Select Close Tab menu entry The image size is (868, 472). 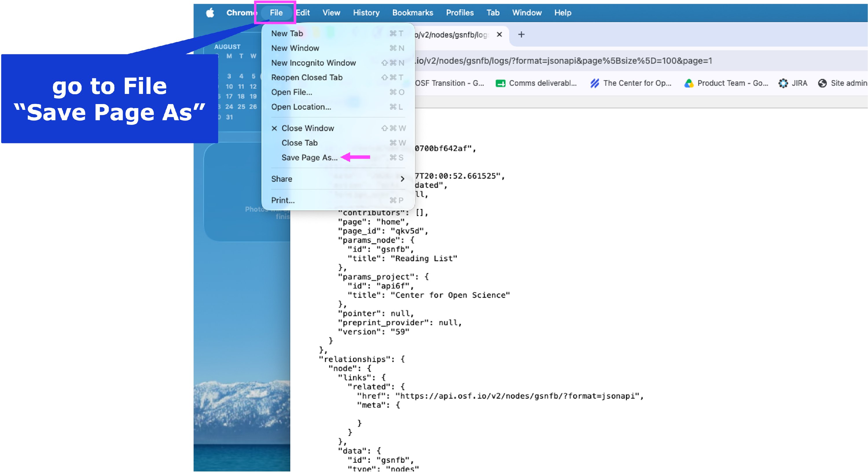tap(338, 143)
